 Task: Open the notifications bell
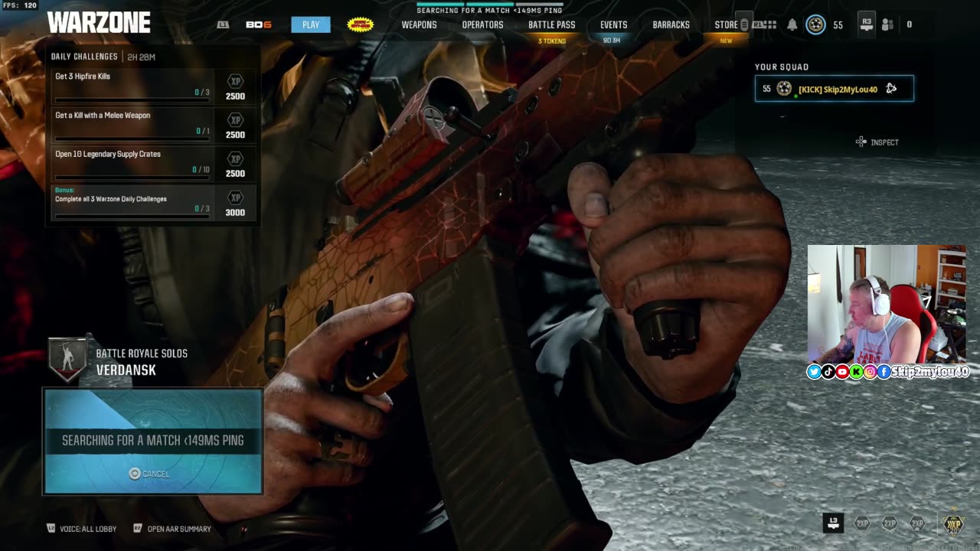click(x=792, y=24)
